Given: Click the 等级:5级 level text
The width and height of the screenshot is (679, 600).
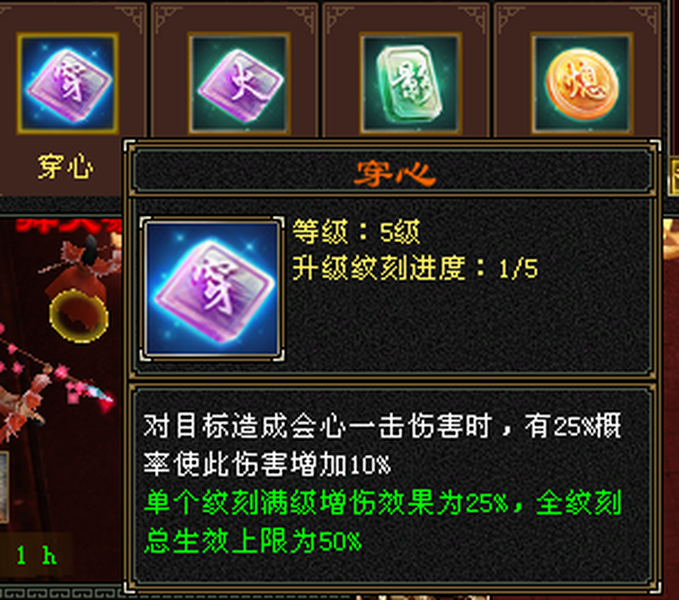Looking at the screenshot, I should (356, 232).
